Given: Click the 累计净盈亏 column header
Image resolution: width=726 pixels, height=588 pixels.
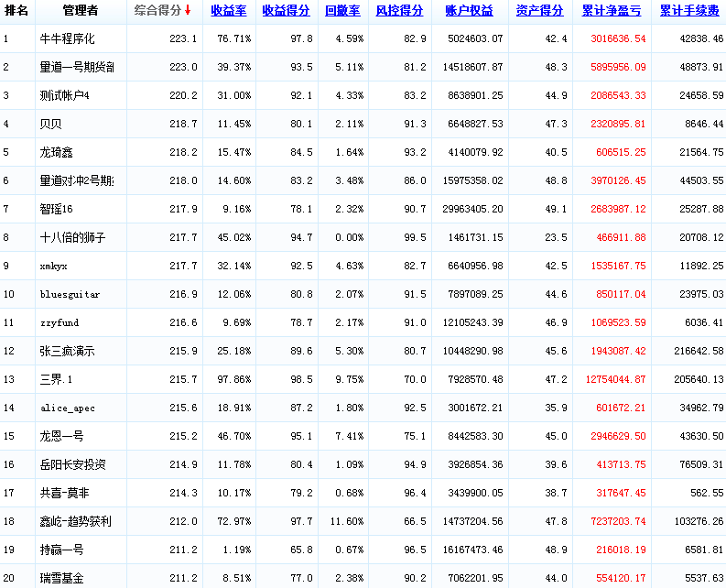Looking at the screenshot, I should [612, 11].
